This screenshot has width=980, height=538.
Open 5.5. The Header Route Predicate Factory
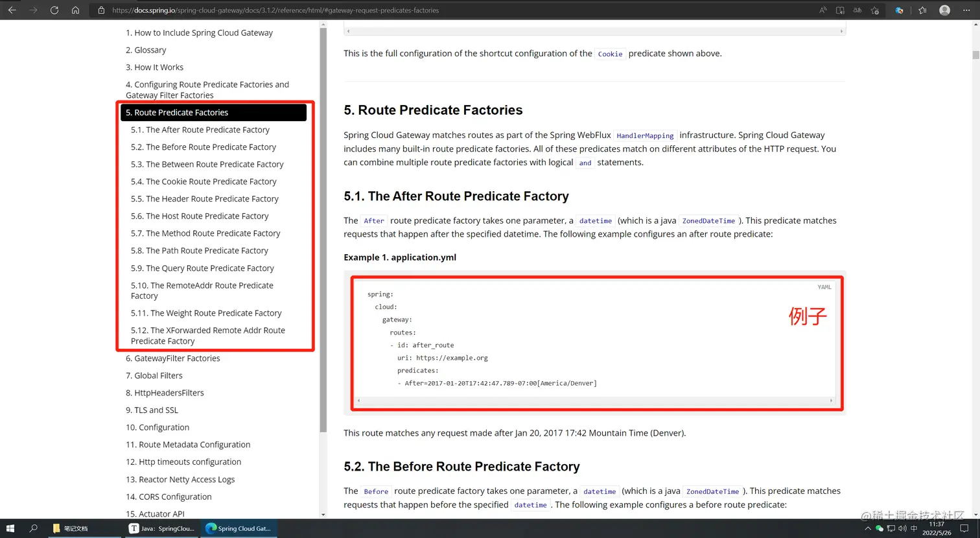click(205, 199)
